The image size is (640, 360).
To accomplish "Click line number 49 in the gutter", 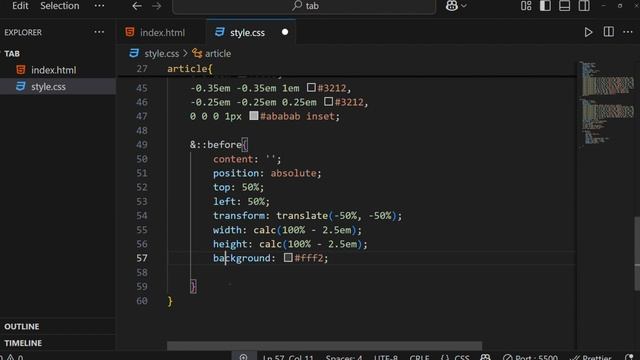I will (x=142, y=144).
